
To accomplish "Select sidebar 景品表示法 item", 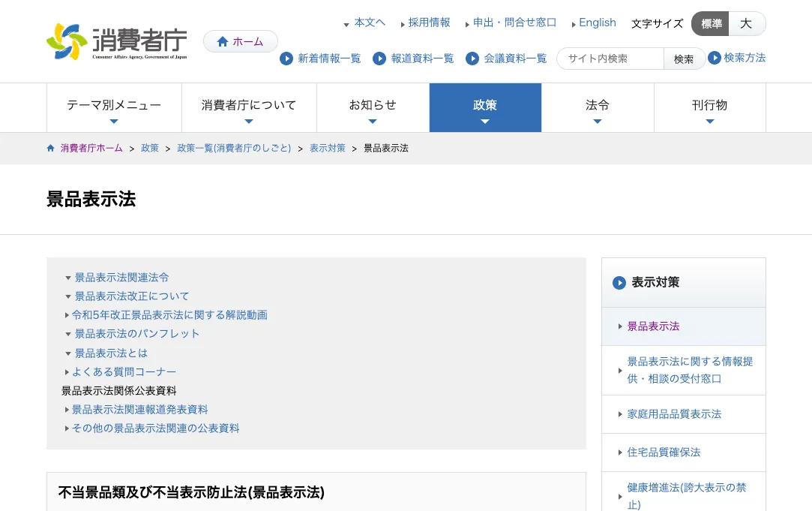I will [684, 326].
